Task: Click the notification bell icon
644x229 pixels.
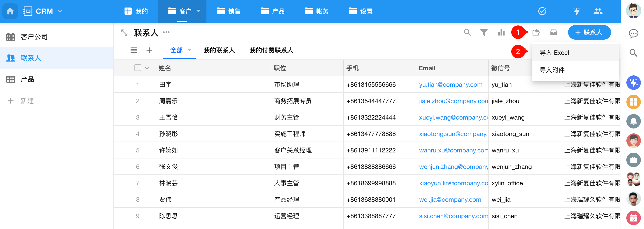Action: point(633,121)
